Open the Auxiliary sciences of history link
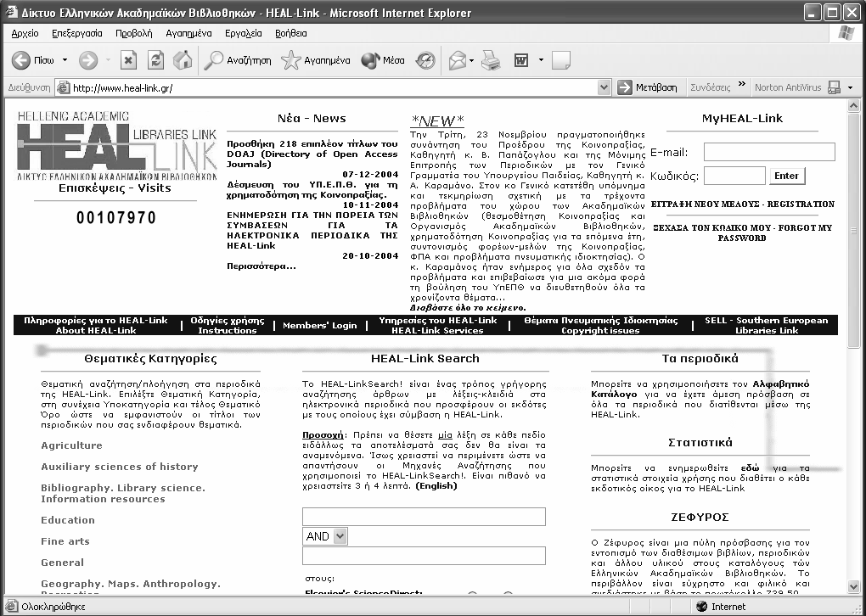The image size is (866, 616). click(120, 467)
